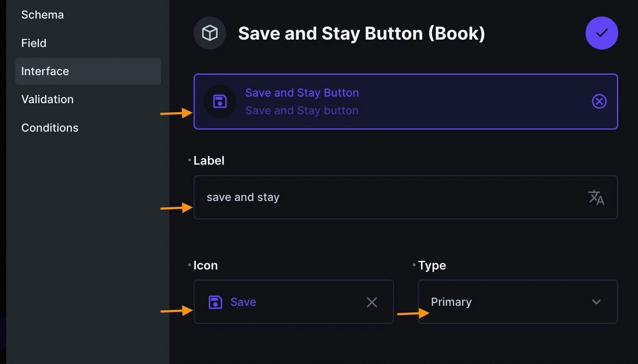Navigate to the Conditions section
Screen dimensions: 638x364
coord(50,128)
